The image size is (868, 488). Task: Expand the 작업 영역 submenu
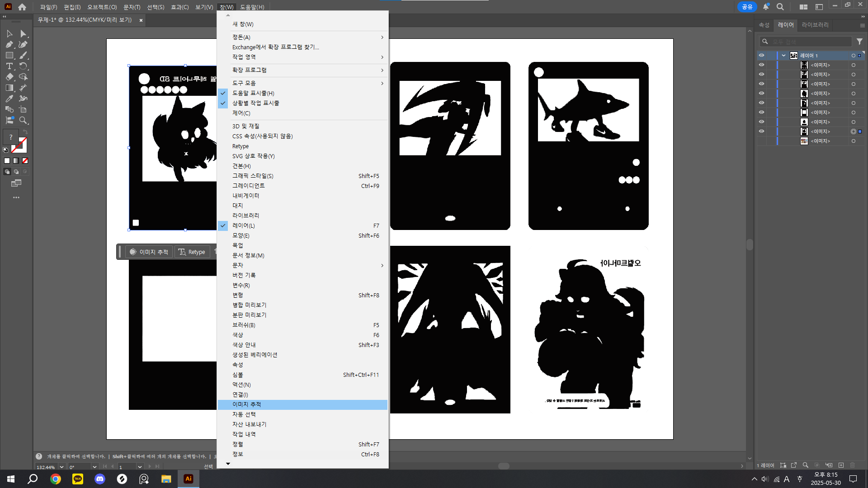(302, 57)
